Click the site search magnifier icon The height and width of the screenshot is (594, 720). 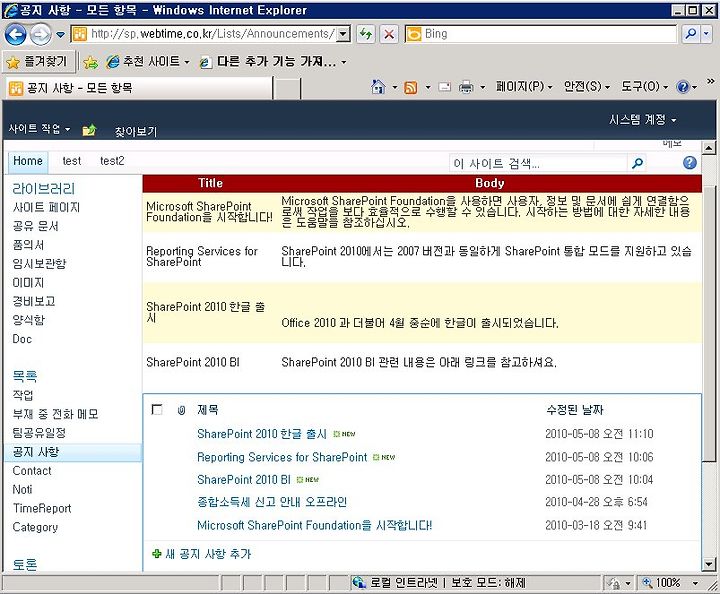tap(637, 163)
